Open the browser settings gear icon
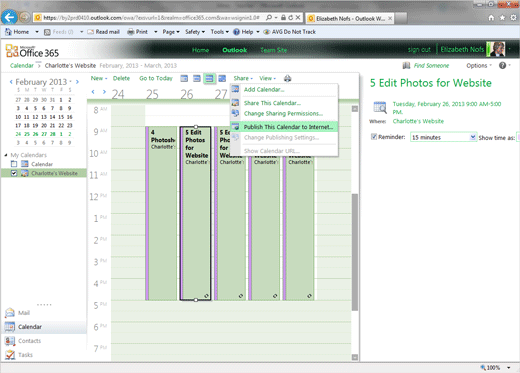This screenshot has width=520, height=373. 513,18
